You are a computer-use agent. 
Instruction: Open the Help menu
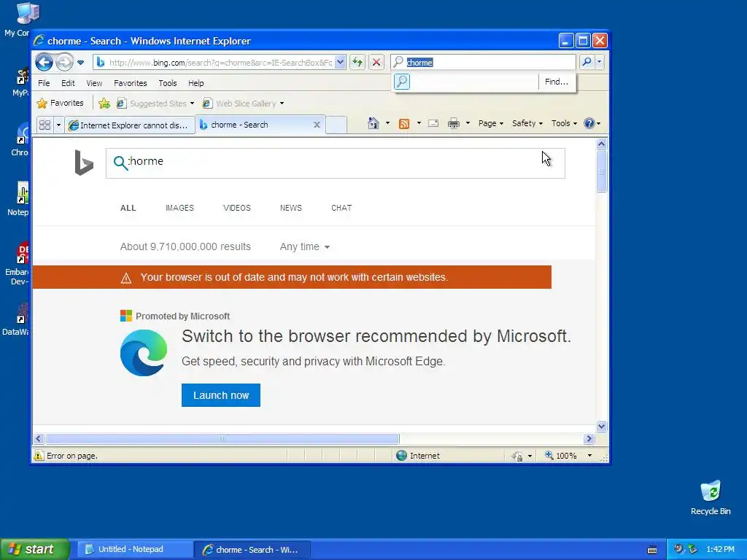[x=196, y=83]
